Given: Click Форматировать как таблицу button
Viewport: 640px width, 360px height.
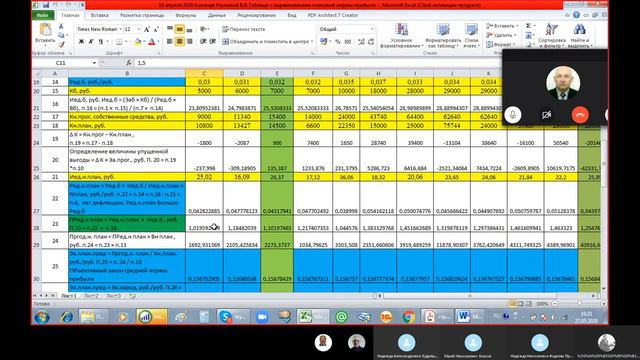Looking at the screenshot, I should tap(443, 36).
